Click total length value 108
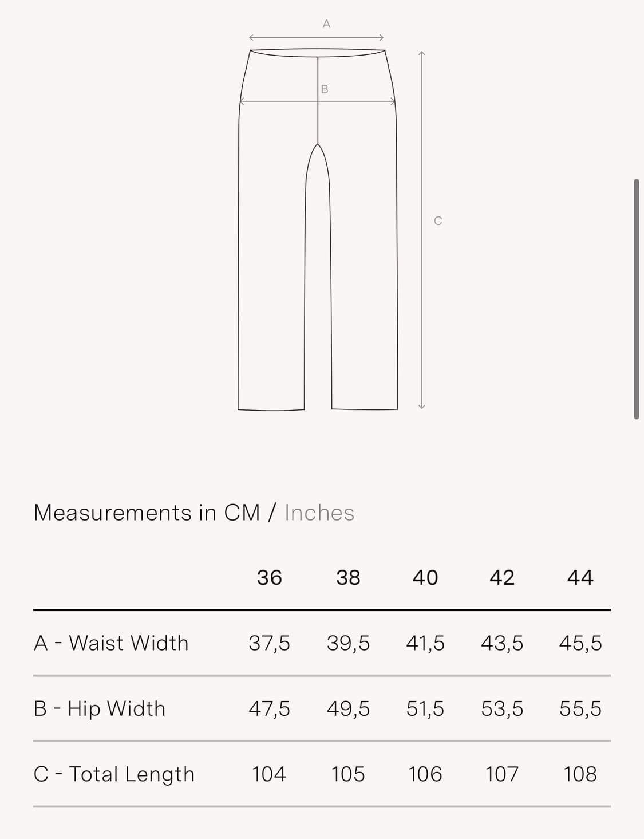644x839 pixels. pyautogui.click(x=580, y=774)
